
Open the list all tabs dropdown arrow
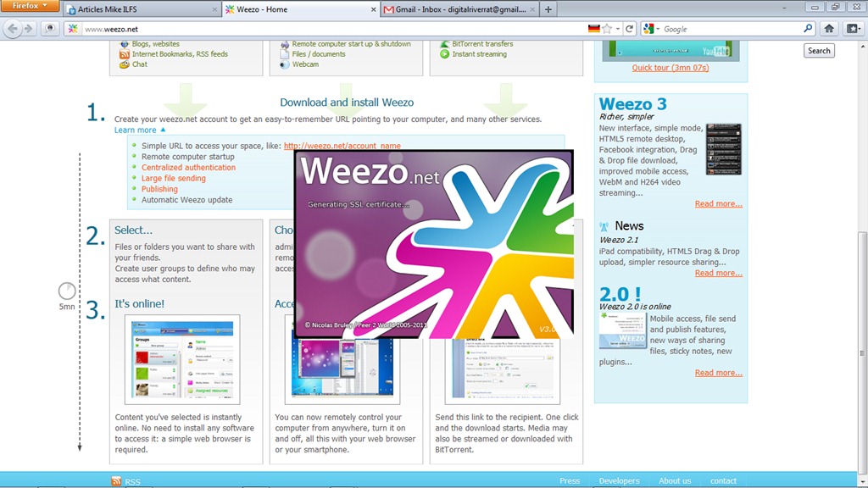[x=784, y=8]
